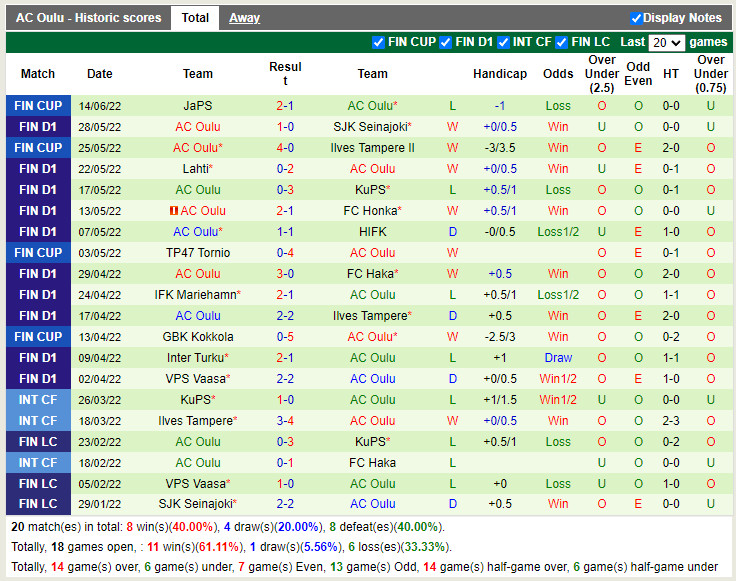Switch to the Away tab

[x=244, y=18]
